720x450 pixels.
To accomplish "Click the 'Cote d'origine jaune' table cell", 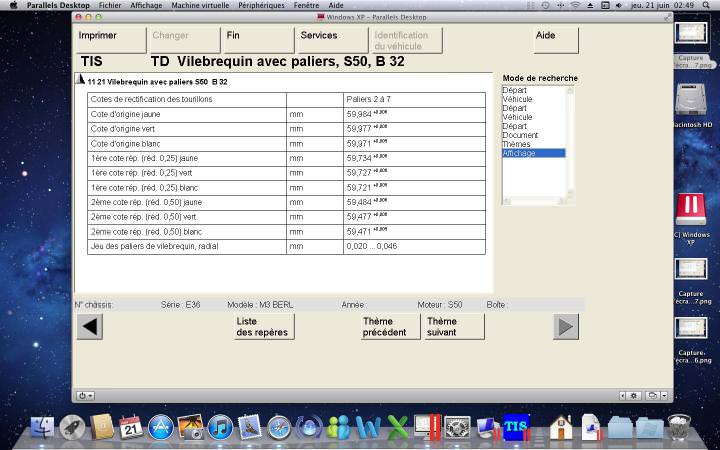I will [x=187, y=115].
